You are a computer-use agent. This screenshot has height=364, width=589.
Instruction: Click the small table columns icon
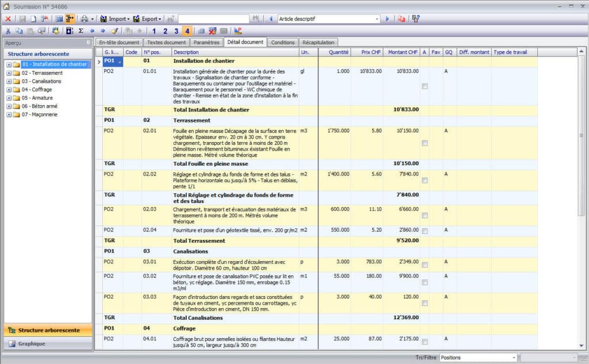(x=201, y=31)
